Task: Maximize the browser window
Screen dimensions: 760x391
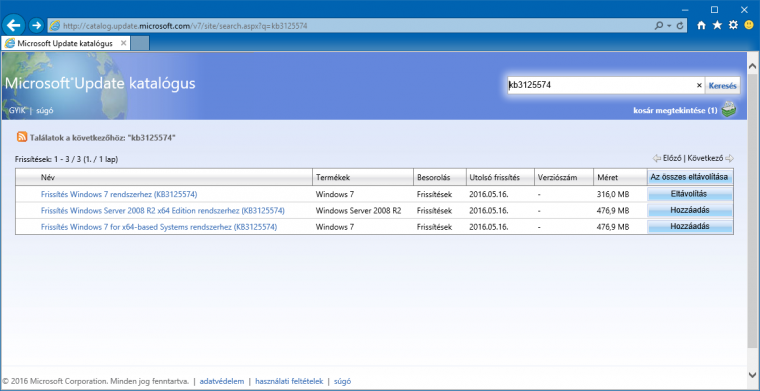Action: (714, 9)
